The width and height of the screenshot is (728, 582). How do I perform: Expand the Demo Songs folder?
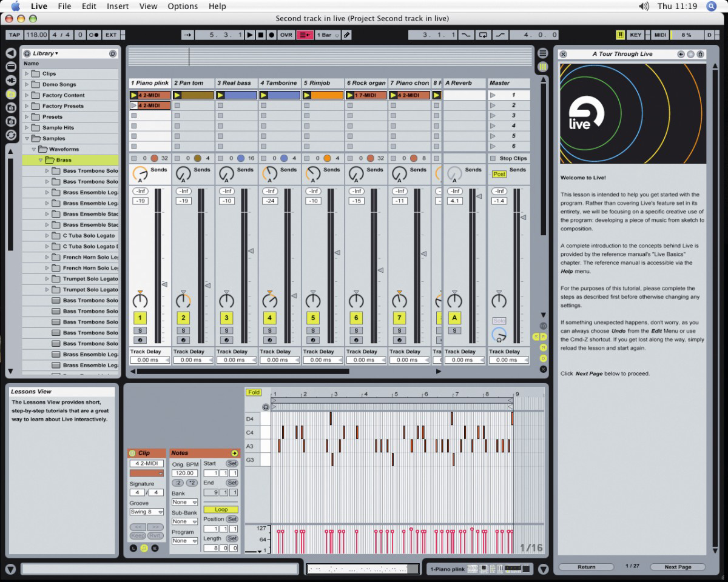[x=27, y=84]
